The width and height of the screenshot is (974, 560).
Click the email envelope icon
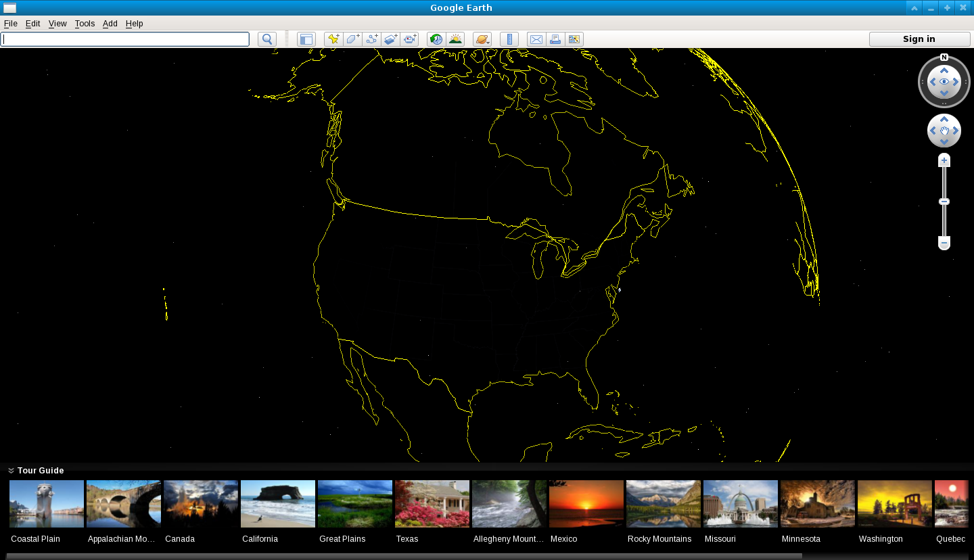(x=536, y=39)
